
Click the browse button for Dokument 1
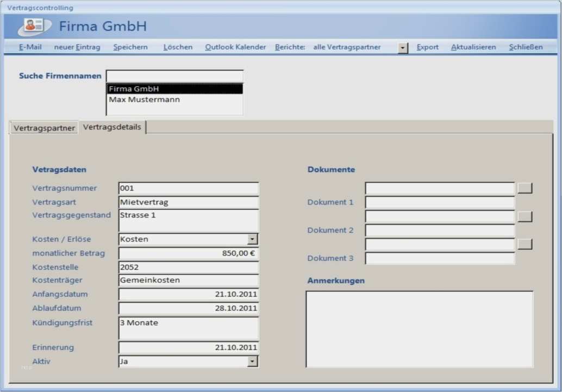pyautogui.click(x=524, y=189)
